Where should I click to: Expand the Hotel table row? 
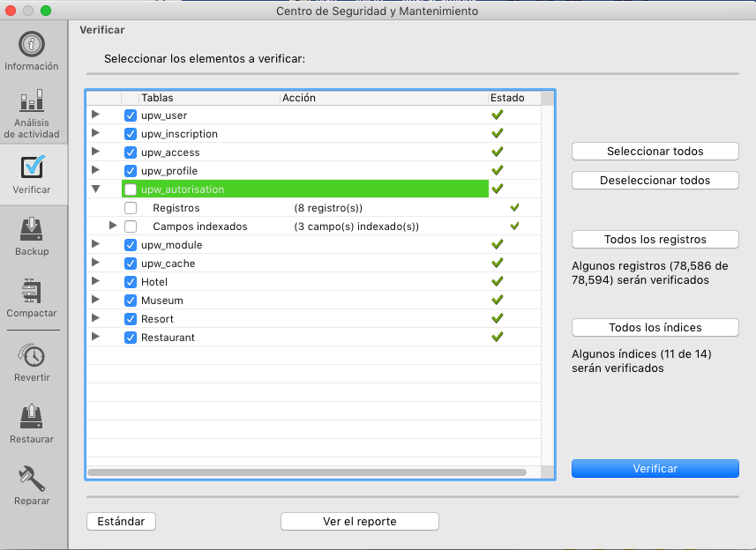pyautogui.click(x=96, y=282)
